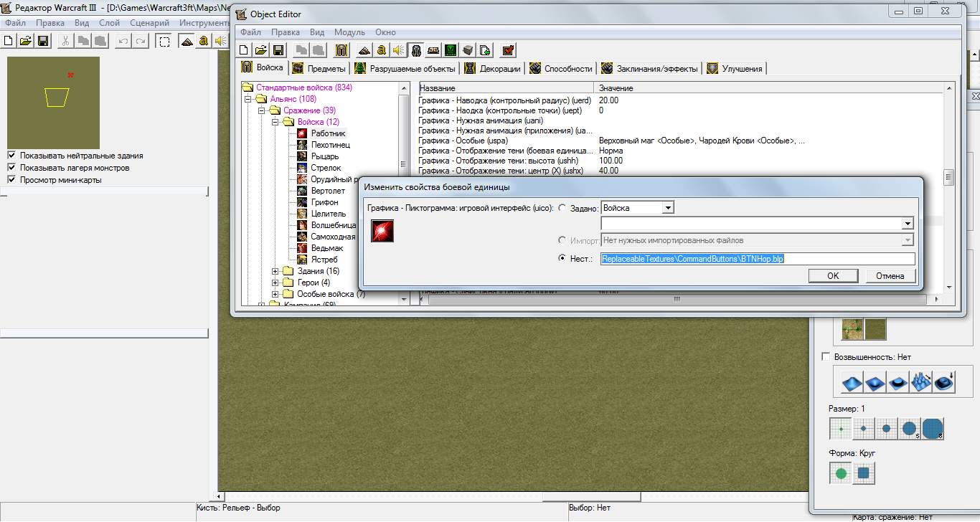Viewport: 980px width, 522px height.
Task: Select square brush shape
Action: tap(864, 473)
